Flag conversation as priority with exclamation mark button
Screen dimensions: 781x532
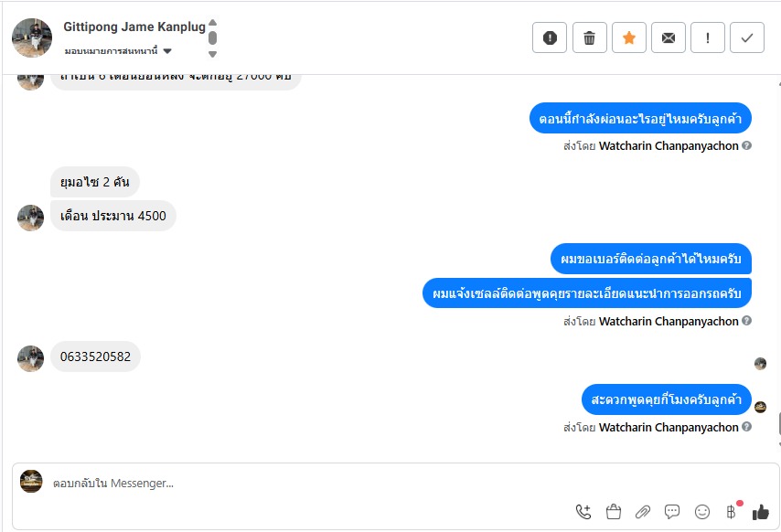(708, 37)
